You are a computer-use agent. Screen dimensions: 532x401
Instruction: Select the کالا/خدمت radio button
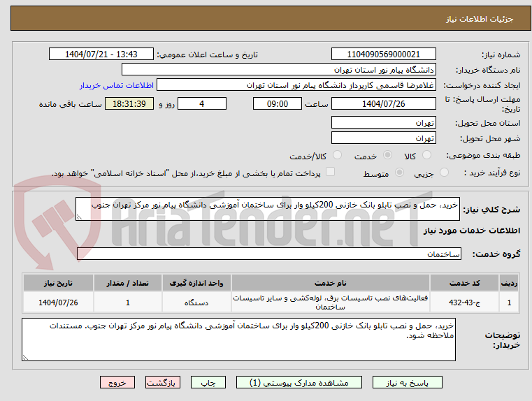point(337,155)
